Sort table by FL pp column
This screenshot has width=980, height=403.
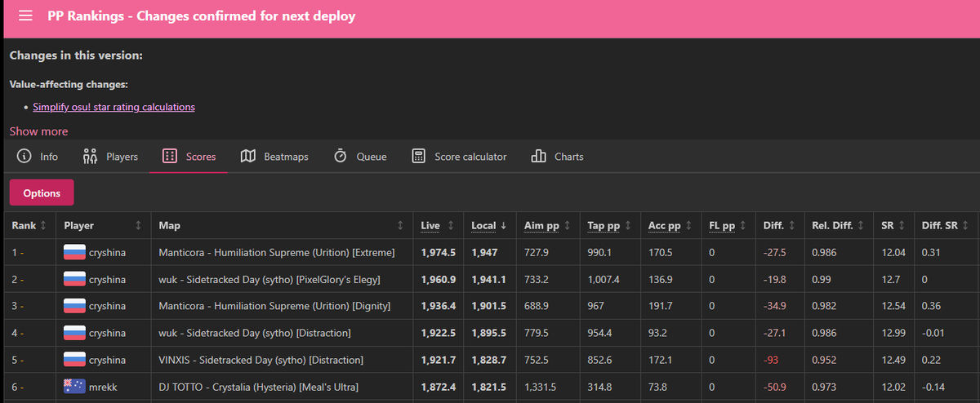pos(728,225)
